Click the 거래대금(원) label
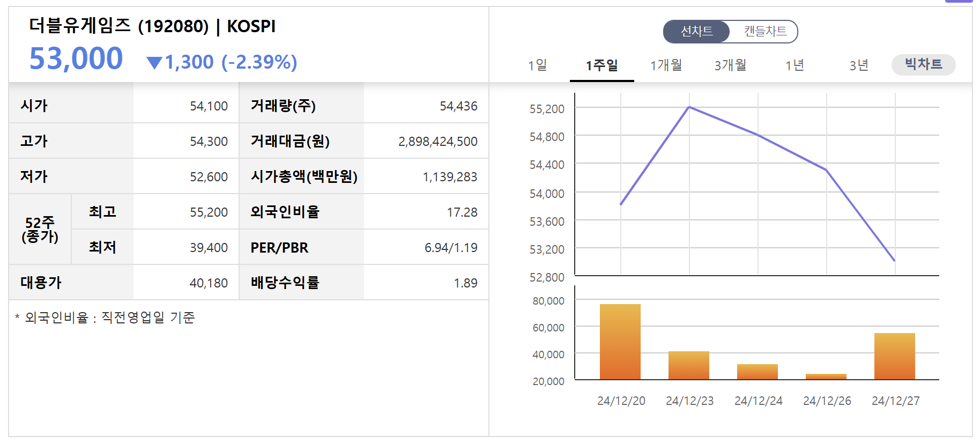This screenshot has width=980, height=443. click(290, 141)
